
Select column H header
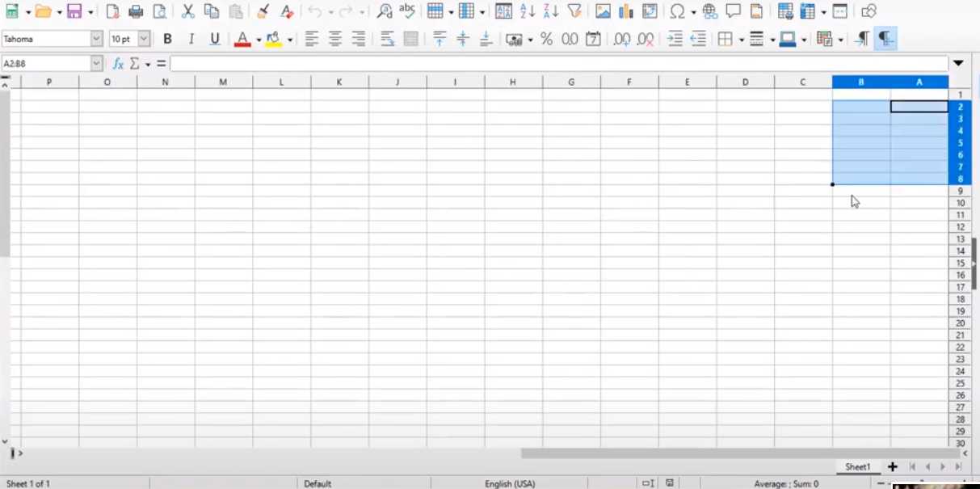(513, 82)
